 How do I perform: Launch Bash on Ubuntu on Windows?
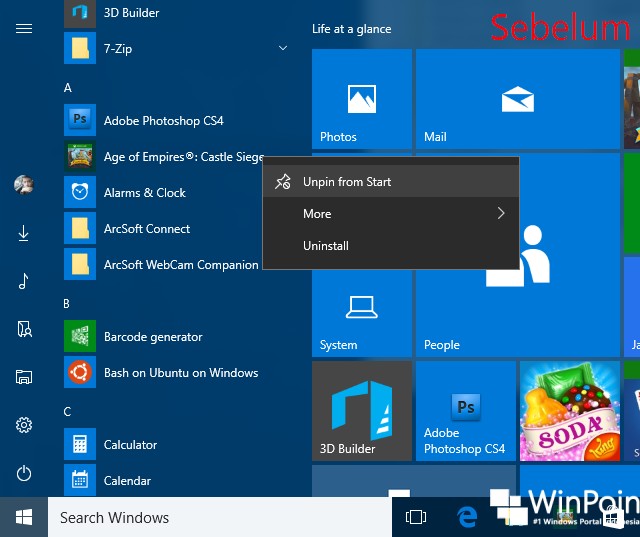[x=176, y=372]
